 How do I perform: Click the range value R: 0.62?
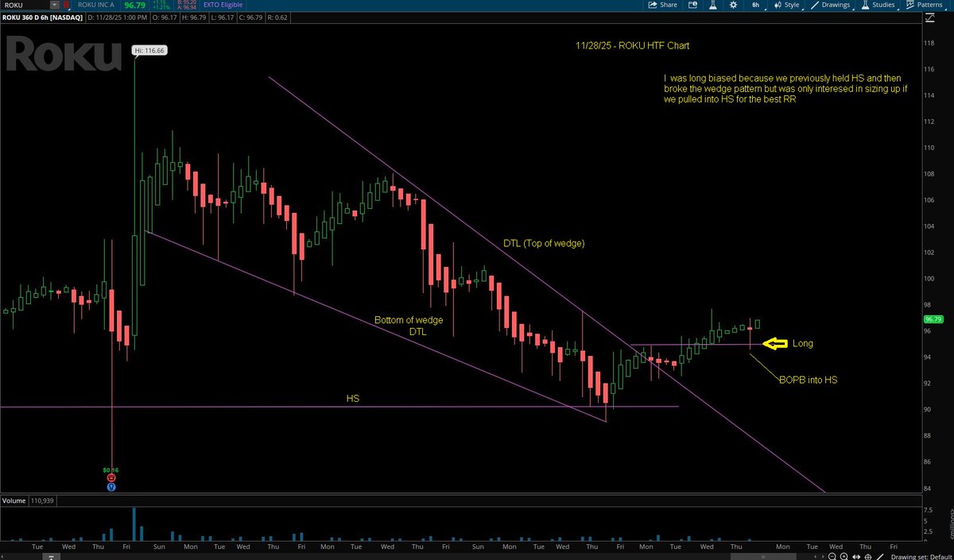click(x=277, y=17)
